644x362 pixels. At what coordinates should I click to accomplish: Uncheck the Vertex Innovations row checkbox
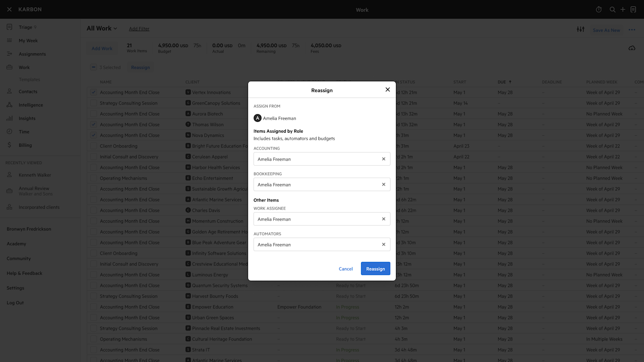point(93,92)
